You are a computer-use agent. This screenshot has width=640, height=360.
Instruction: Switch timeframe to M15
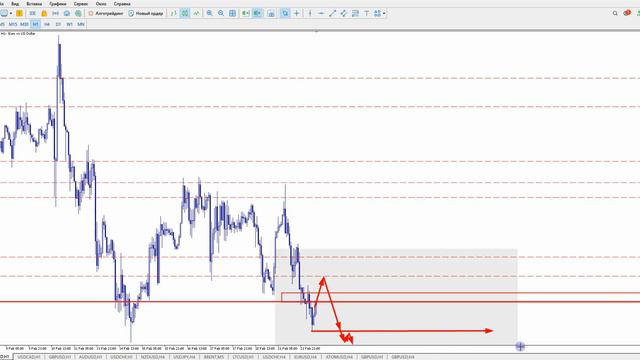click(x=13, y=24)
